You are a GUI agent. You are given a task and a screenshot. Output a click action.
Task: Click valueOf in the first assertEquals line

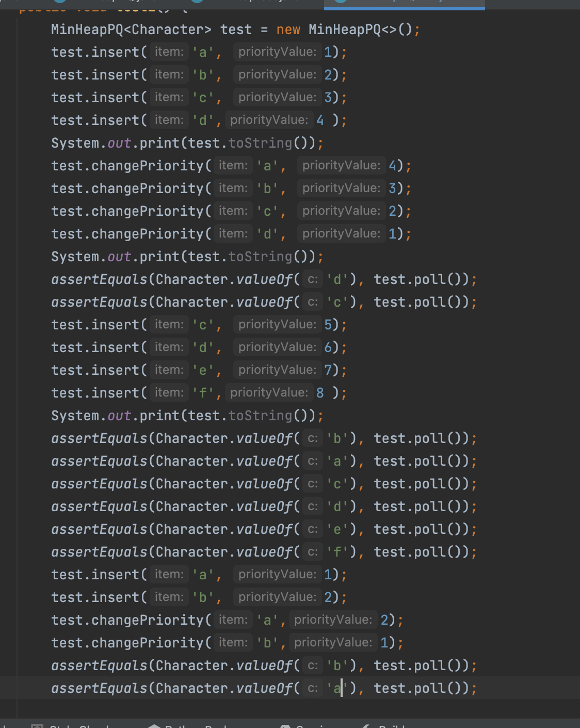[264, 279]
